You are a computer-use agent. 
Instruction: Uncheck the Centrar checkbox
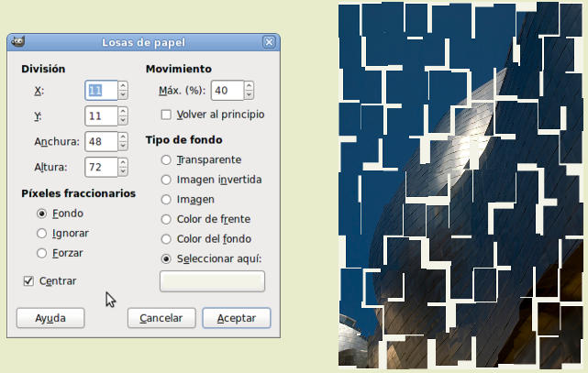[28, 280]
